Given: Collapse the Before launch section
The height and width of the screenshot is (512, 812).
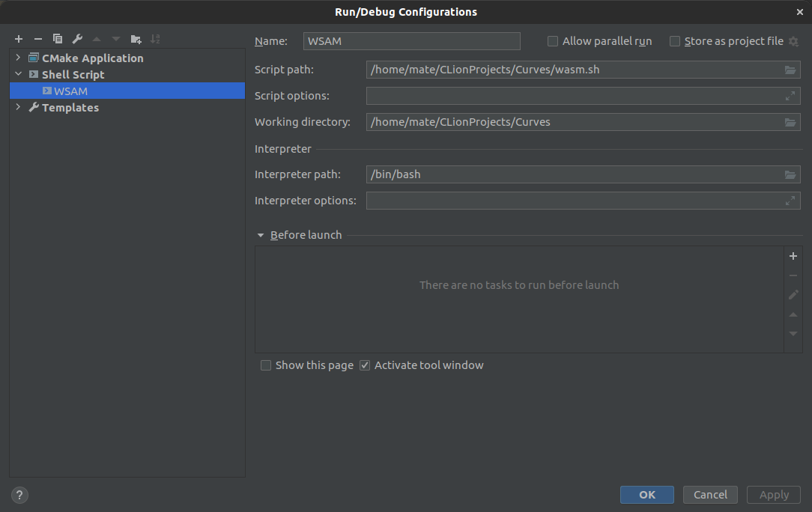Looking at the screenshot, I should pos(261,235).
